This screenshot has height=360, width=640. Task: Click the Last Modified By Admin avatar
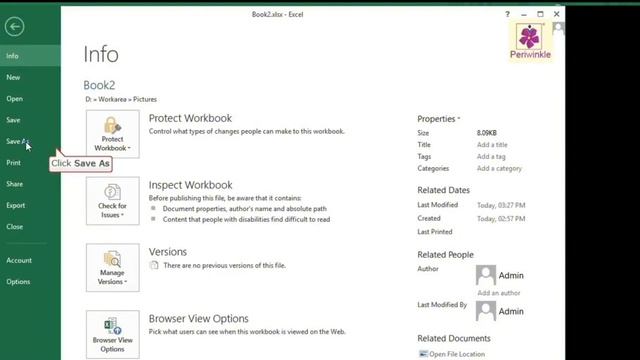pos(486,311)
